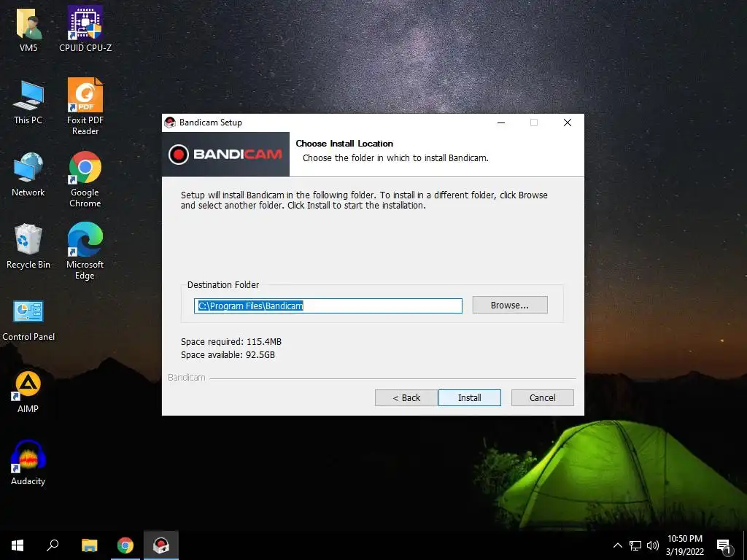The image size is (747, 560).
Task: Launch Google Chrome desktop shortcut
Action: pos(85,179)
